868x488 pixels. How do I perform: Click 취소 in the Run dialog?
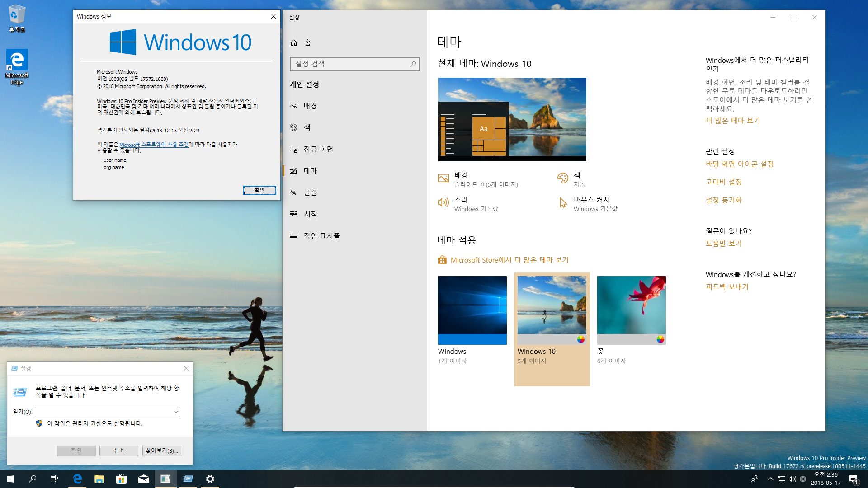(x=119, y=450)
